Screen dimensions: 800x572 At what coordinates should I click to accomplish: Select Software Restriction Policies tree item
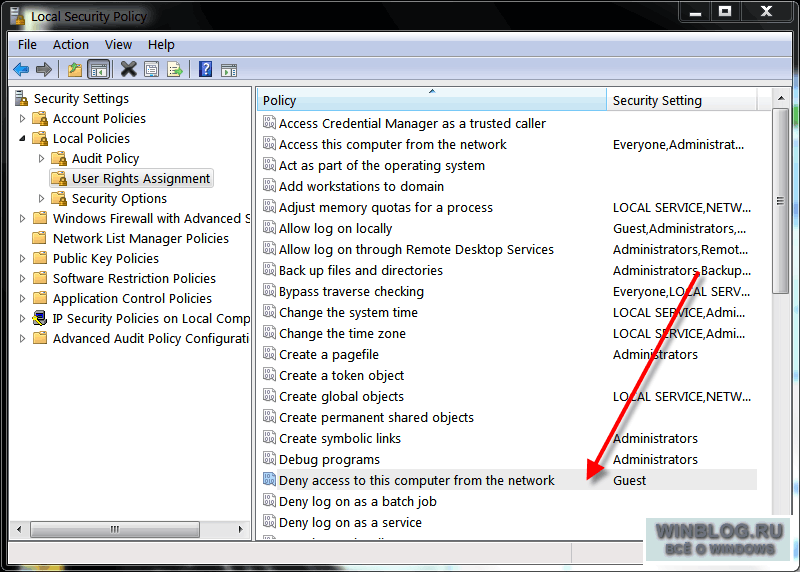pyautogui.click(x=134, y=278)
